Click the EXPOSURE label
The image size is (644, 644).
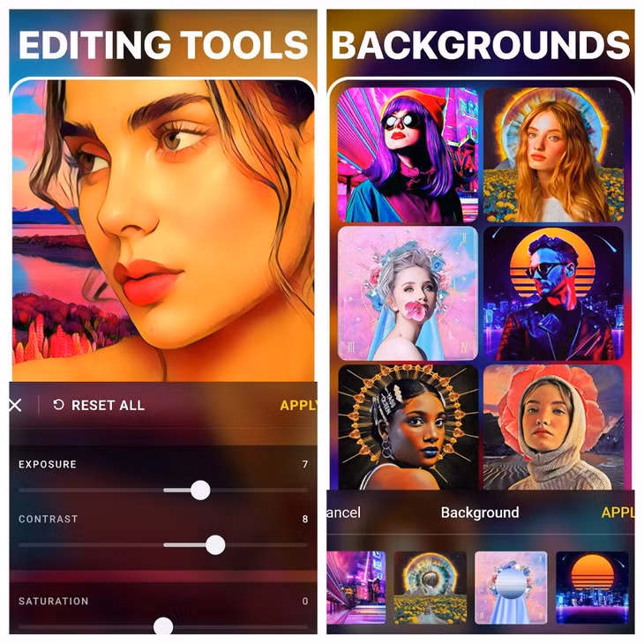click(48, 464)
